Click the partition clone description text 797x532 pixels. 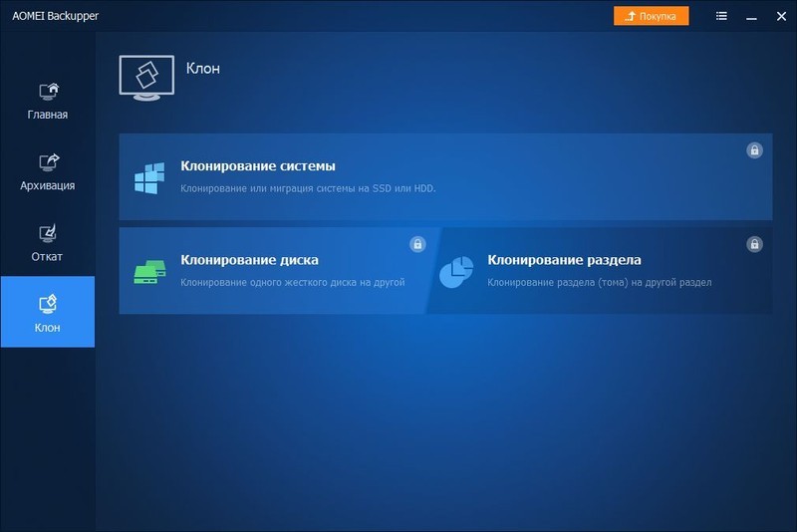(599, 282)
